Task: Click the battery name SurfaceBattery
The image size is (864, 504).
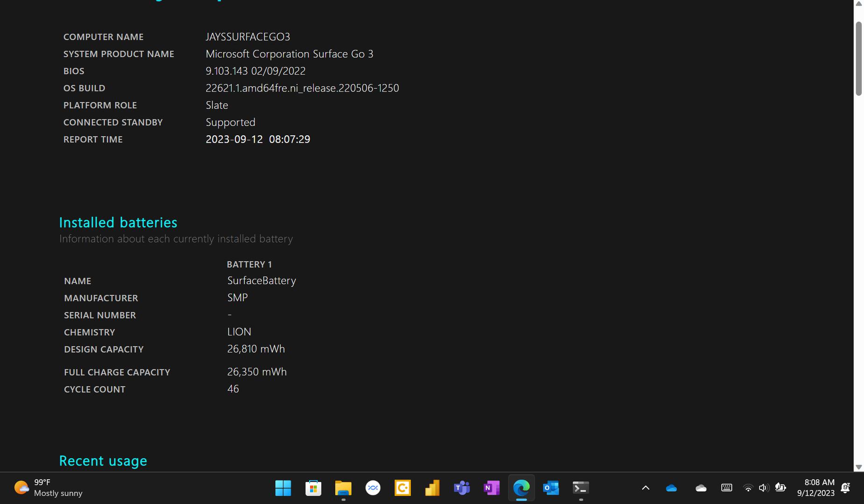Action: [262, 280]
